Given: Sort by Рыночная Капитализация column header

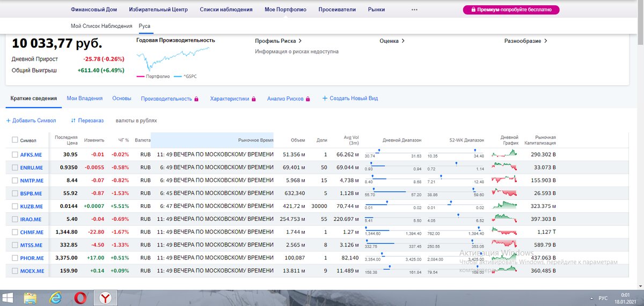Looking at the screenshot, I should [x=539, y=140].
